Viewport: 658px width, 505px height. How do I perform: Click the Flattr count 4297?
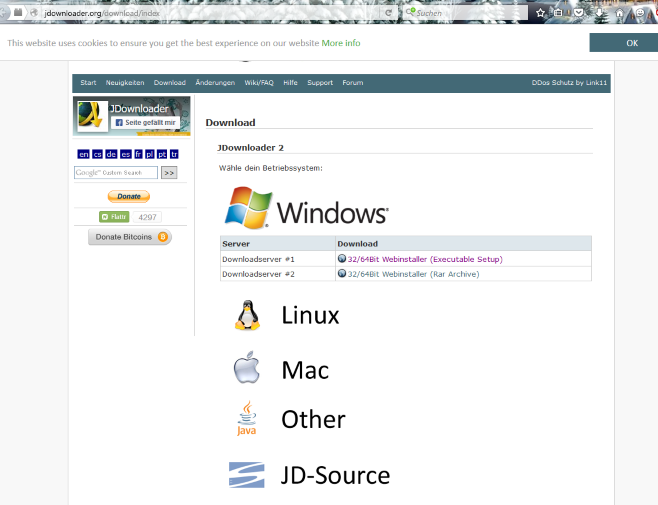147,217
